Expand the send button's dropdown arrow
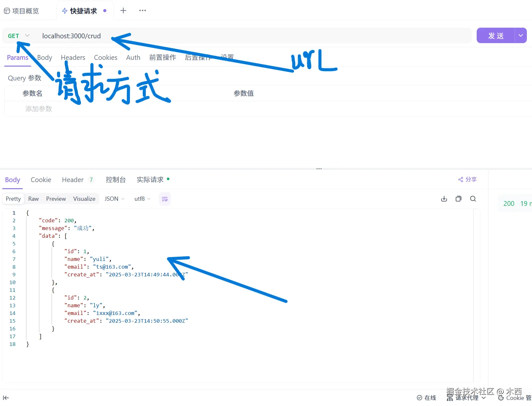Screen dimensions: 532x406 click(x=521, y=35)
